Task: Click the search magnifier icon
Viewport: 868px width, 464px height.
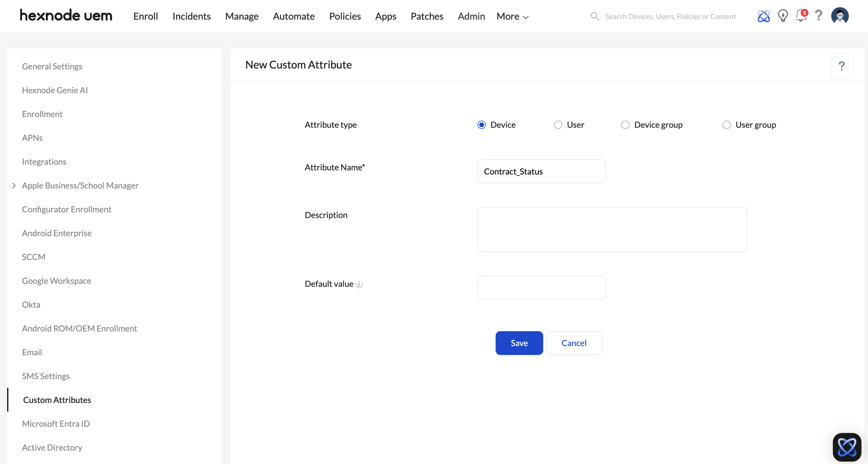Action: click(595, 16)
